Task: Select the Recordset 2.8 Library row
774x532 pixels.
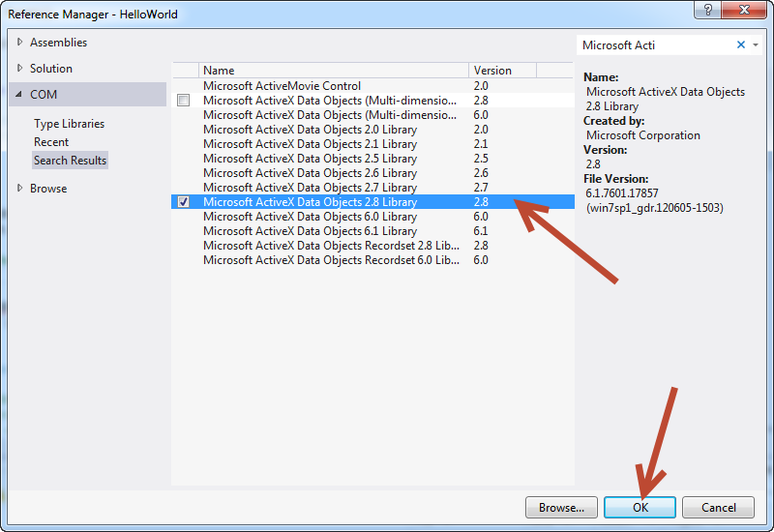Action: click(x=372, y=246)
